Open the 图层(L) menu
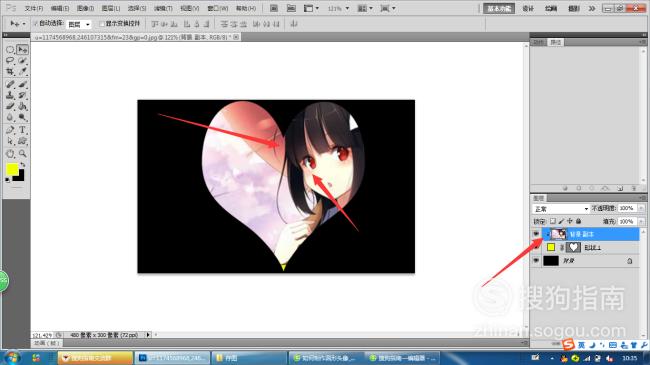This screenshot has height=365, width=650. 111,8
